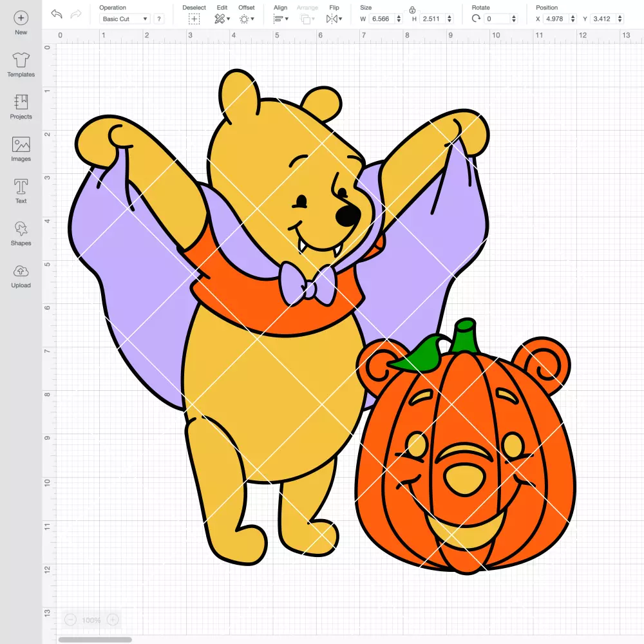644x644 pixels.
Task: Click the Width size input field
Action: 381,19
